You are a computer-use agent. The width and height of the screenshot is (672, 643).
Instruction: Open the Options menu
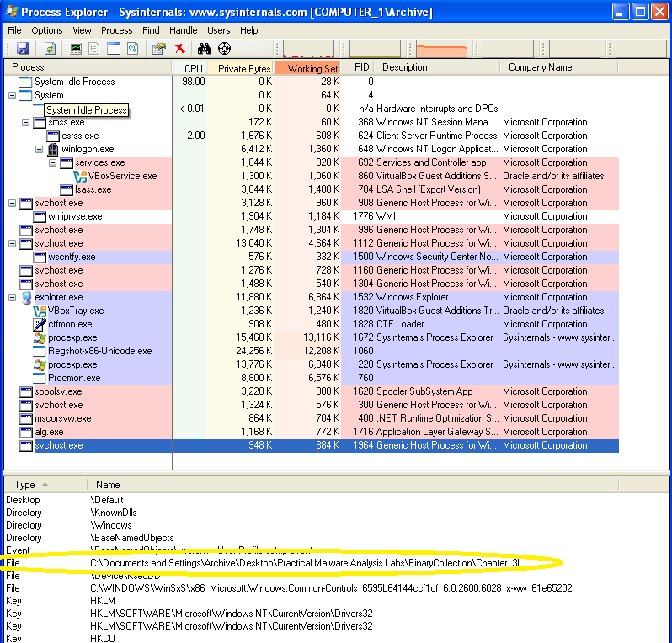point(47,30)
